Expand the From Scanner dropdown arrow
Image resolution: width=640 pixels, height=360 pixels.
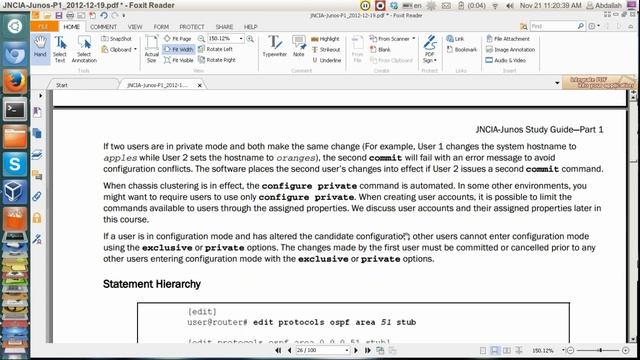coord(413,39)
